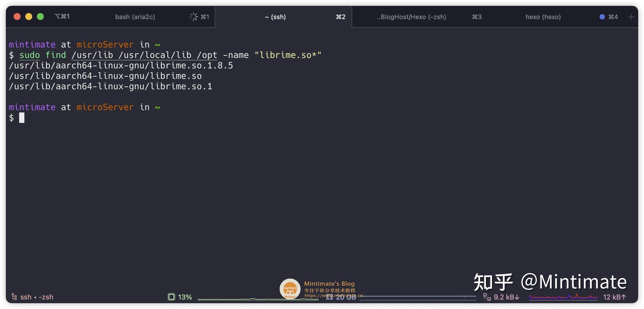Click the librime.so.1.8.5 output path line
Screen dimensions: 644x309
[120, 66]
